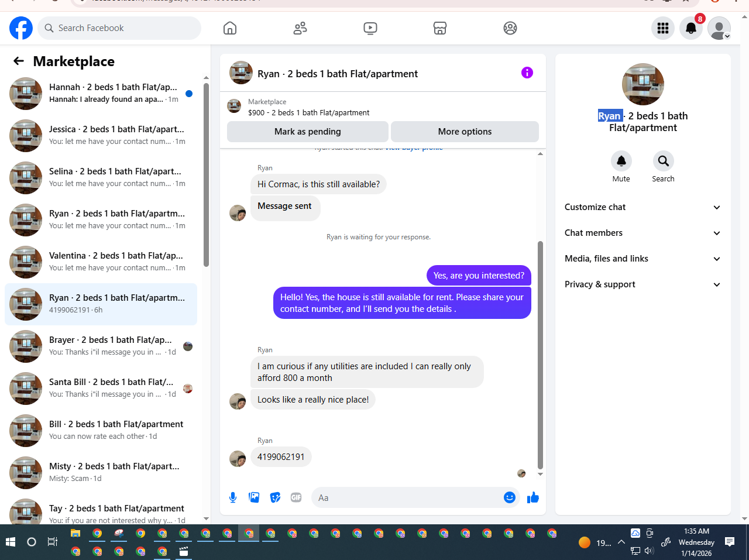Open taskbar volume speaker icon
Screen dimensions: 749x560
click(x=649, y=551)
